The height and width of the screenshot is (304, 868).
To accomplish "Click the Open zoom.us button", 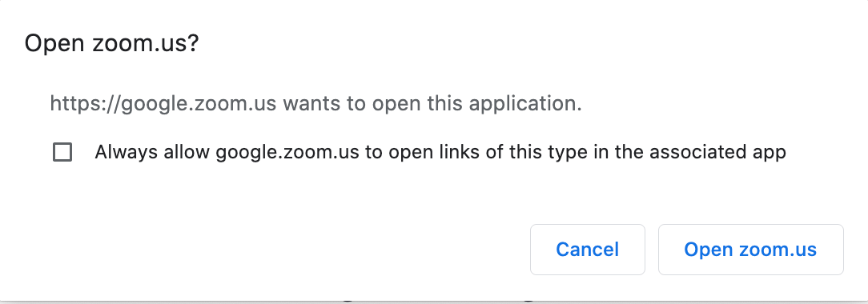I will tap(750, 250).
